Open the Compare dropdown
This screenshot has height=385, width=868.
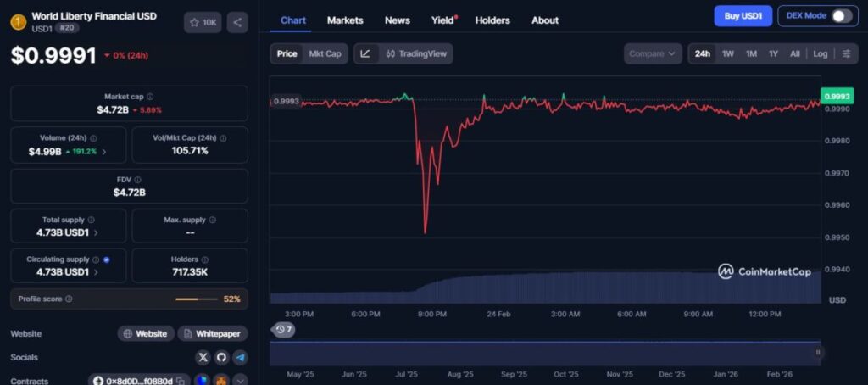click(653, 53)
